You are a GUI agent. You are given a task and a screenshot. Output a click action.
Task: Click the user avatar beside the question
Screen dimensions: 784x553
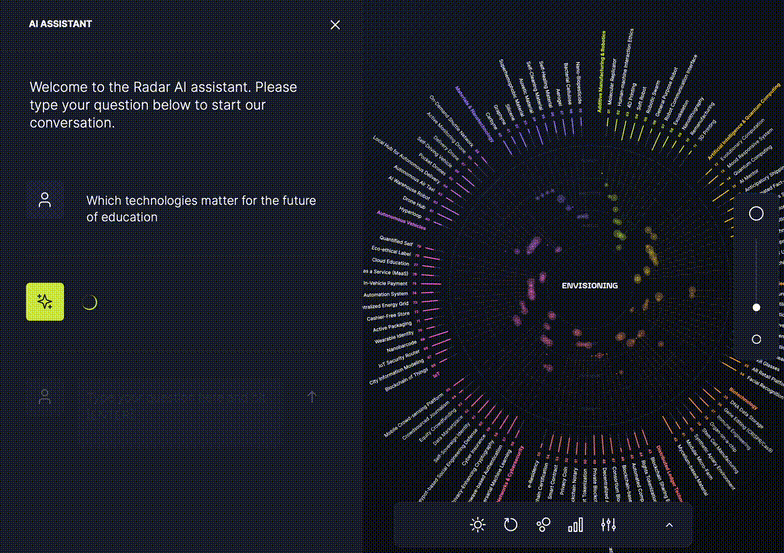(45, 200)
